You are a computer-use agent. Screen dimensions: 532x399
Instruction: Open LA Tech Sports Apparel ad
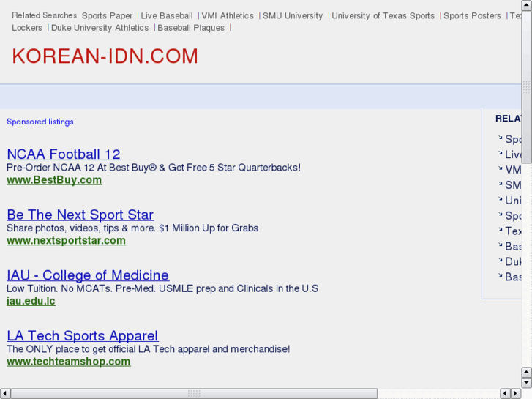point(83,335)
